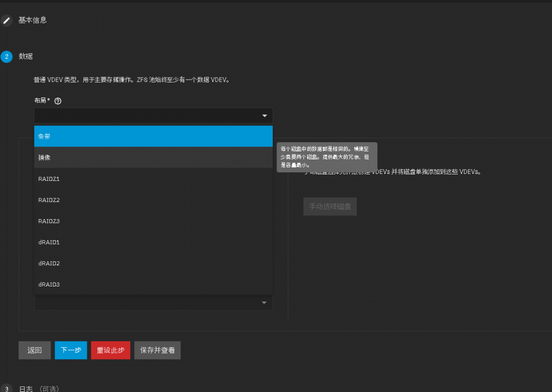Click the step 3 circle for 日志
552x392 pixels.
pos(6,388)
